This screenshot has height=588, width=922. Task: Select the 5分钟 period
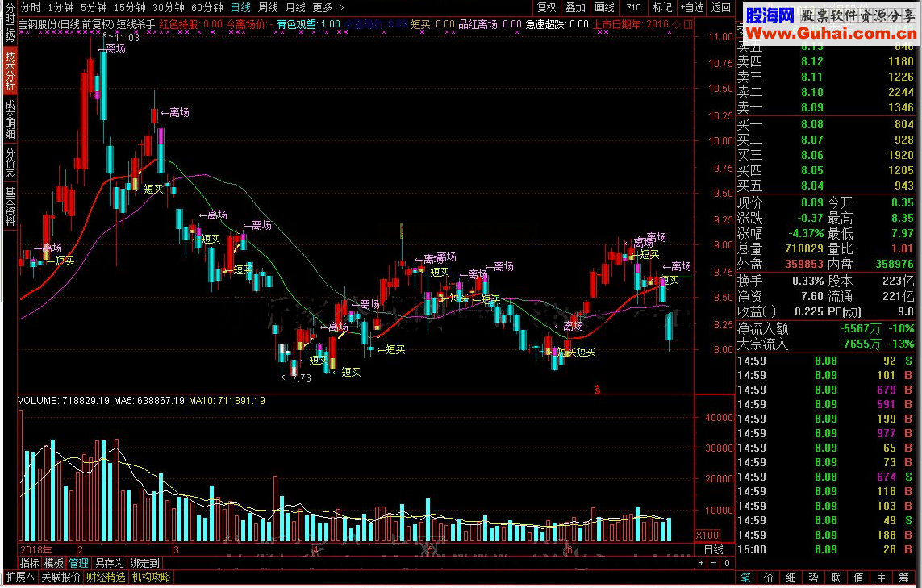pos(94,7)
